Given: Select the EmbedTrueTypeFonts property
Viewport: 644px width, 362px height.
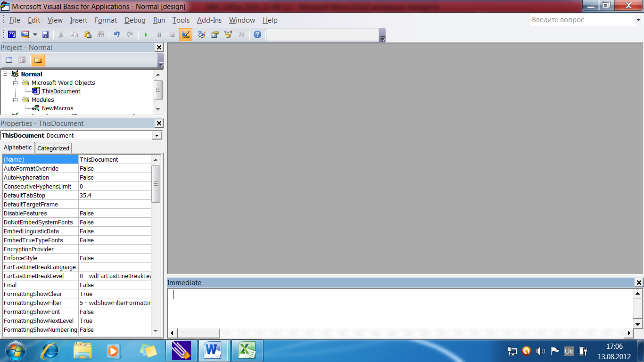Looking at the screenshot, I should [x=41, y=240].
